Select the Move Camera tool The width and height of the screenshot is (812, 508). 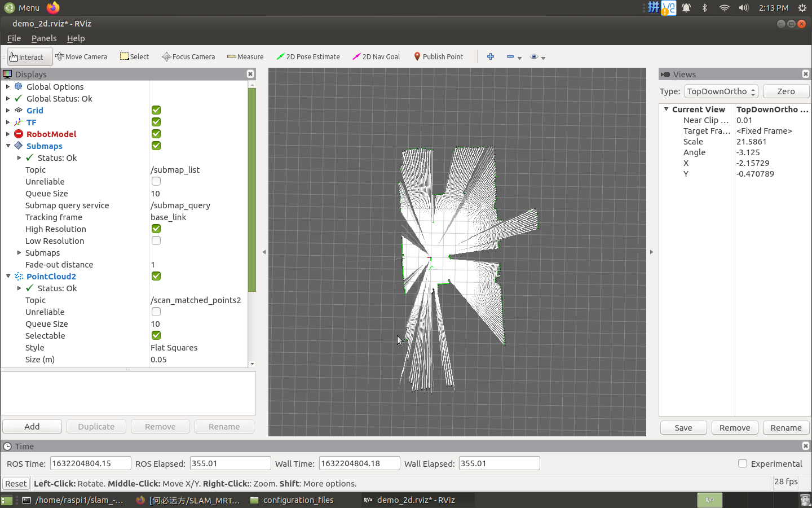[x=81, y=56]
